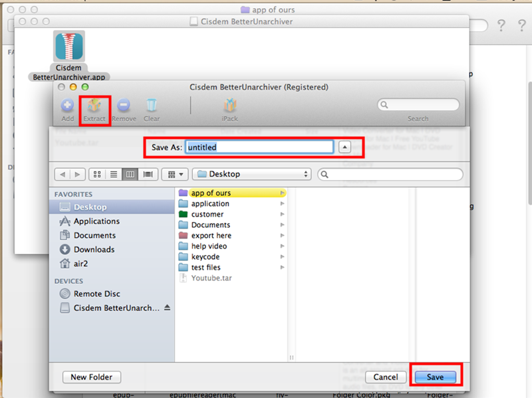Select the 'application' folder

pos(232,204)
